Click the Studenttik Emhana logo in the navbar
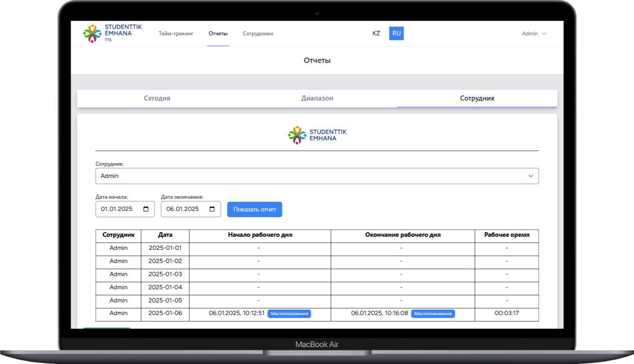Image resolution: width=634 pixels, height=364 pixels. point(112,33)
